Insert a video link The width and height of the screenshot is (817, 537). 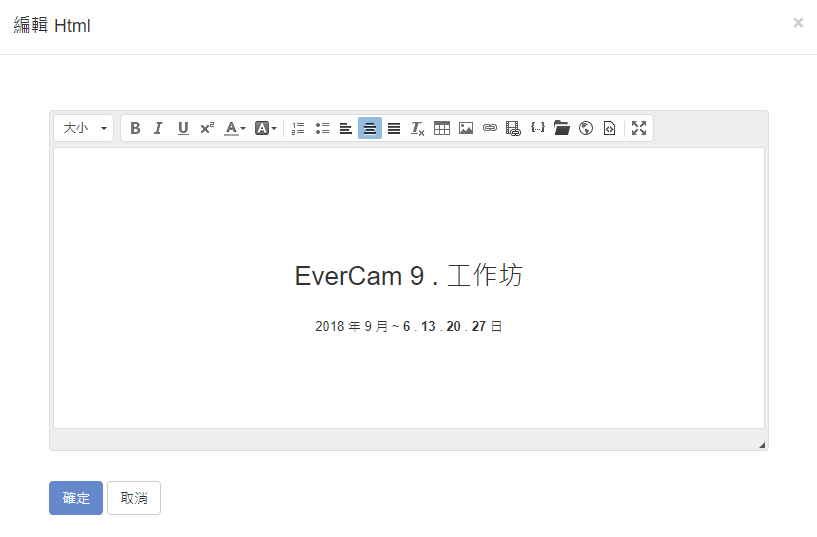[514, 128]
